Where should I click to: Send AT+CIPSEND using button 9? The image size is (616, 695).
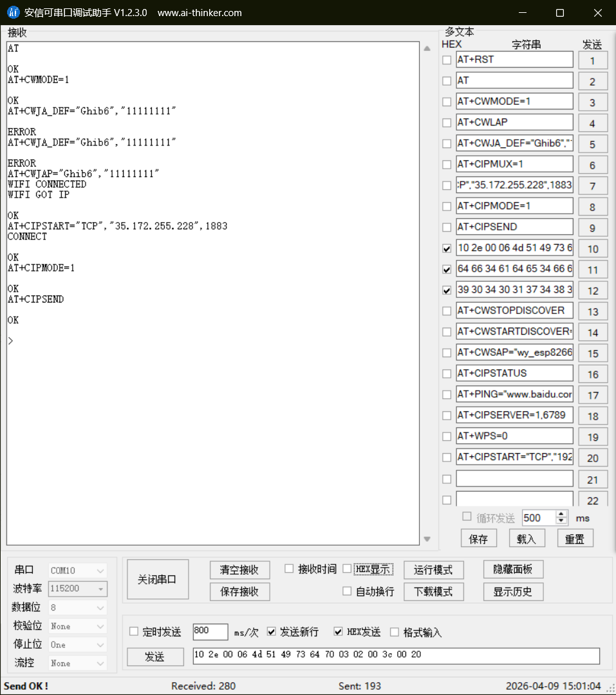tap(593, 228)
